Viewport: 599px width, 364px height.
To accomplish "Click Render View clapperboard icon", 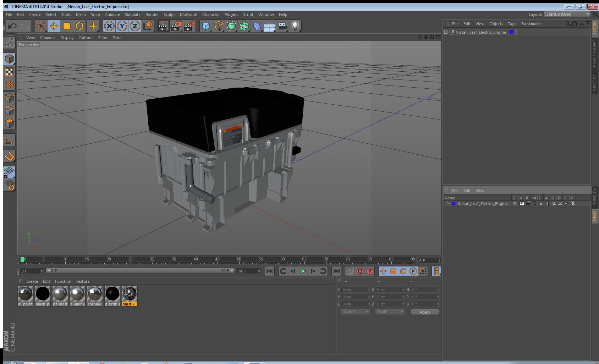I will [163, 26].
